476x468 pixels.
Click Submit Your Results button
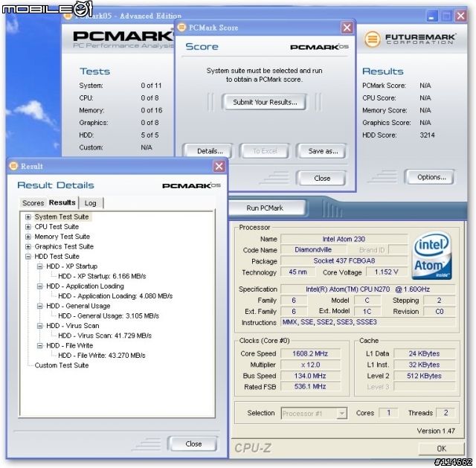pyautogui.click(x=265, y=103)
